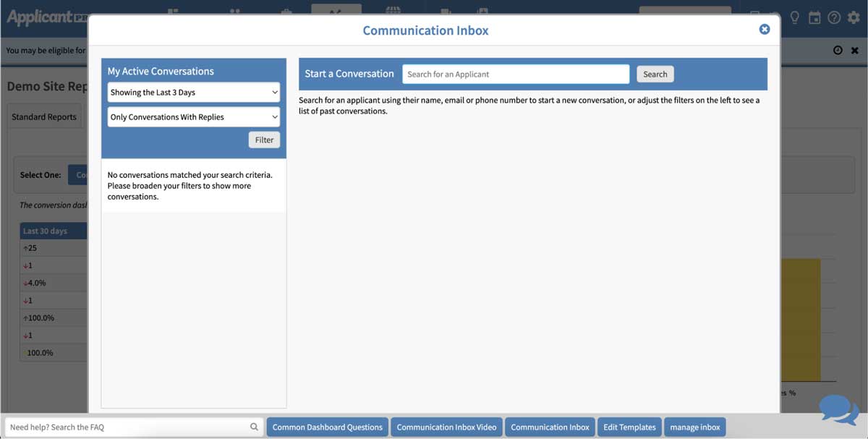Click the clock icon on the notification banner
Screen dimensions: 868x439
[x=838, y=49]
